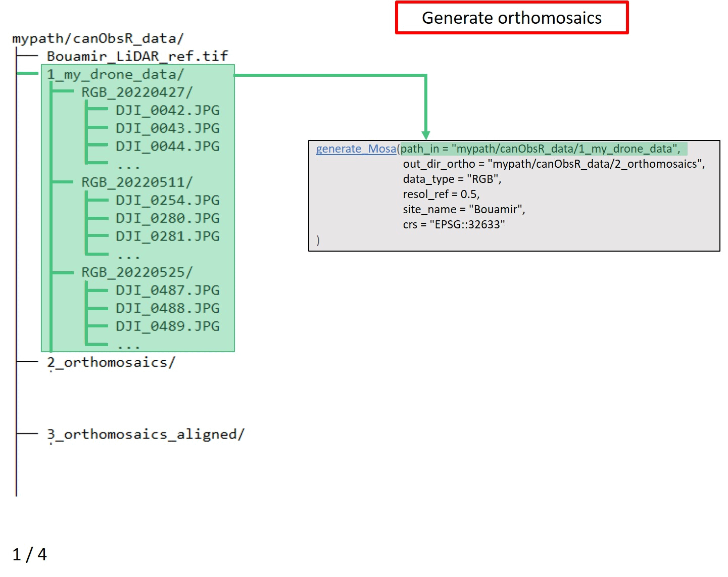The image size is (728, 577).
Task: Click the out_dir_ortho argument line
Action: tap(553, 164)
